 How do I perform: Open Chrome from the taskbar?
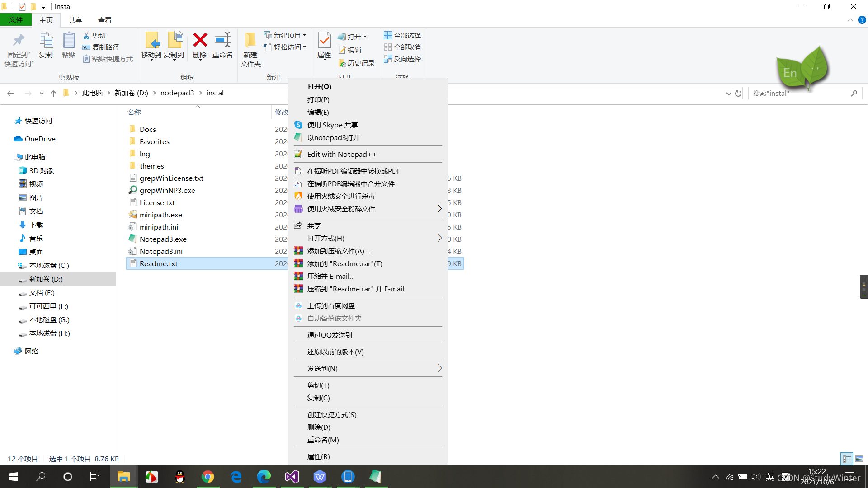tap(208, 477)
